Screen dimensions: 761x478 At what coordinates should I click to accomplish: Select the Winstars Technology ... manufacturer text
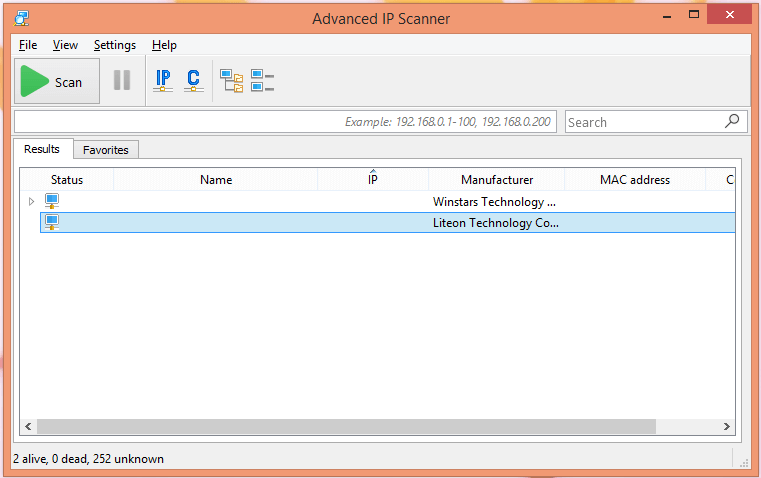coord(494,202)
